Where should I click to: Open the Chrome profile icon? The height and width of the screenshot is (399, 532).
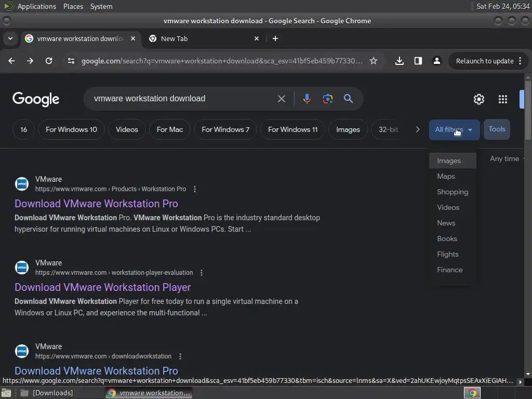436,61
